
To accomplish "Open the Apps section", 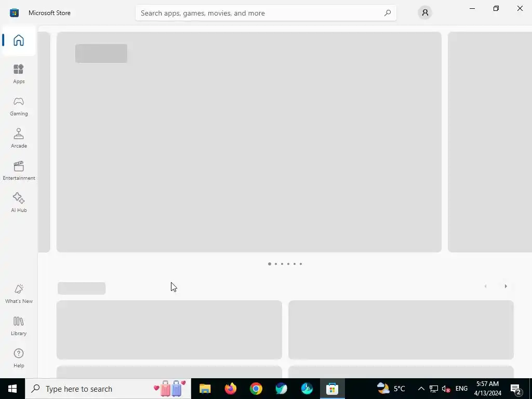I will [19, 74].
